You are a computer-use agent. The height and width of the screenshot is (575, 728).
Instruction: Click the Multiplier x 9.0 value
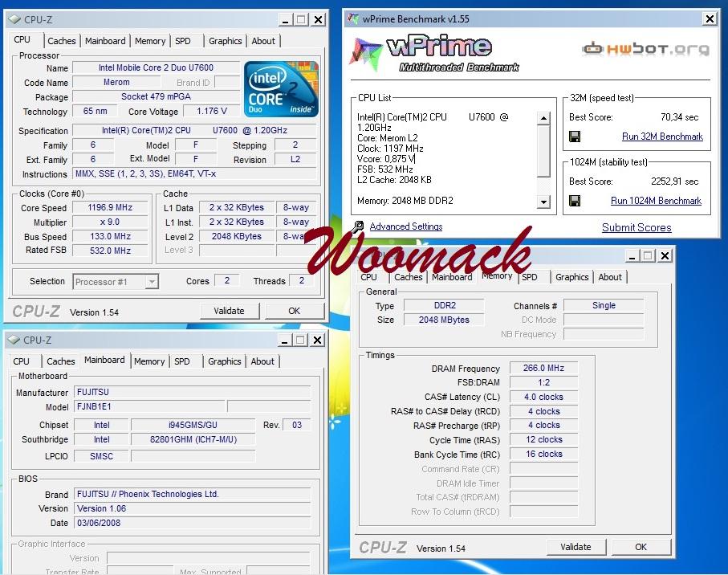pyautogui.click(x=110, y=222)
